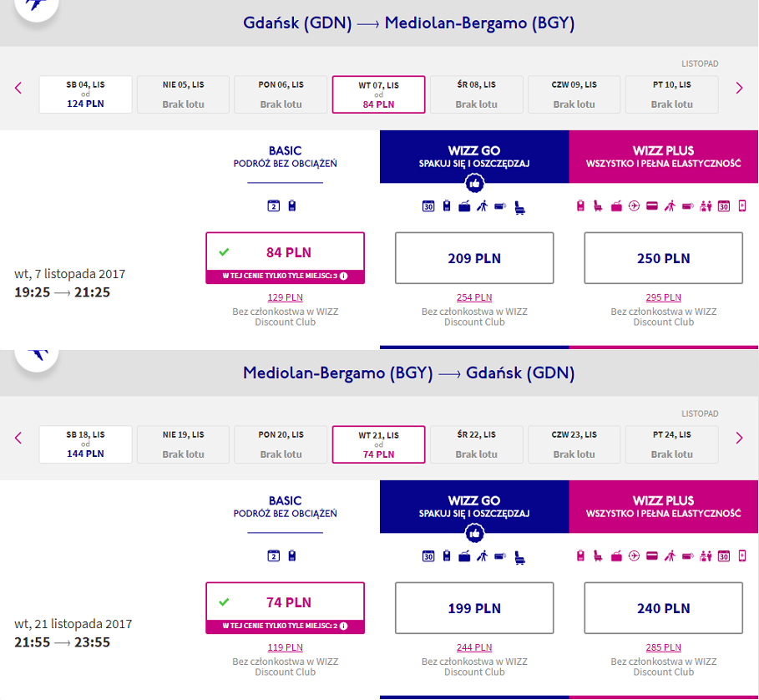759x700 pixels.
Task: Click the Wizz Plus airplane circle icon, 21:55 flight
Action: click(634, 555)
